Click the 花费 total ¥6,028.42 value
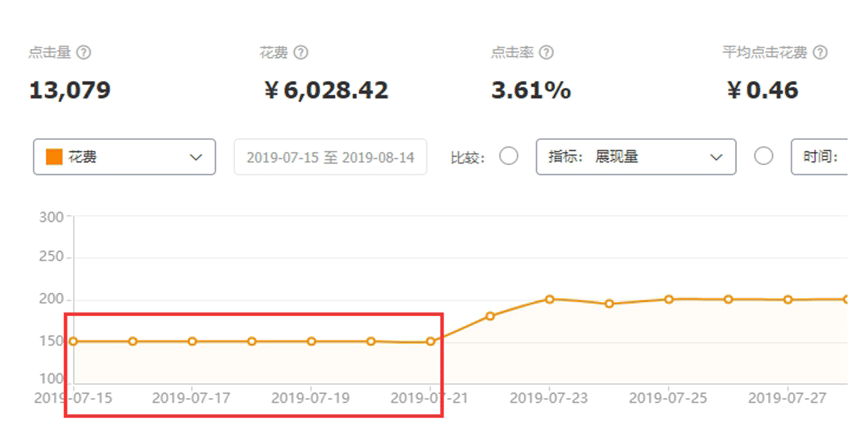The image size is (849, 425). (x=326, y=91)
